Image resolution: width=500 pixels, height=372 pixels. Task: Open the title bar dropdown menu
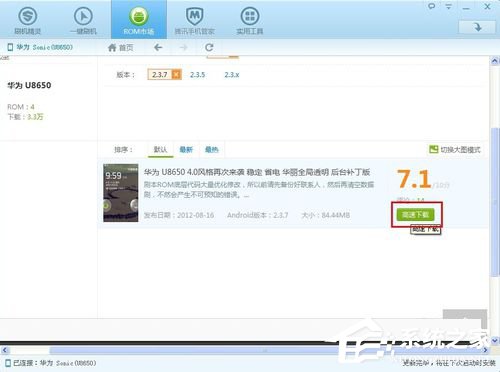pyautogui.click(x=449, y=6)
